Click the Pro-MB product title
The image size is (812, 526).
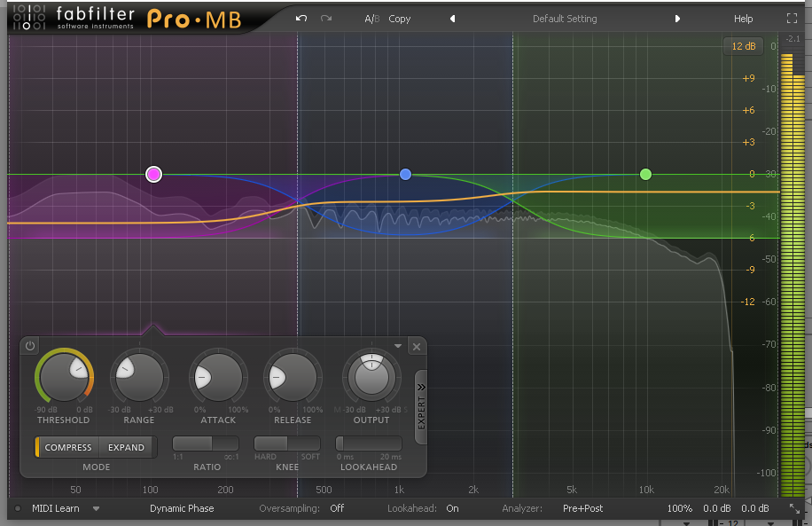(194, 20)
